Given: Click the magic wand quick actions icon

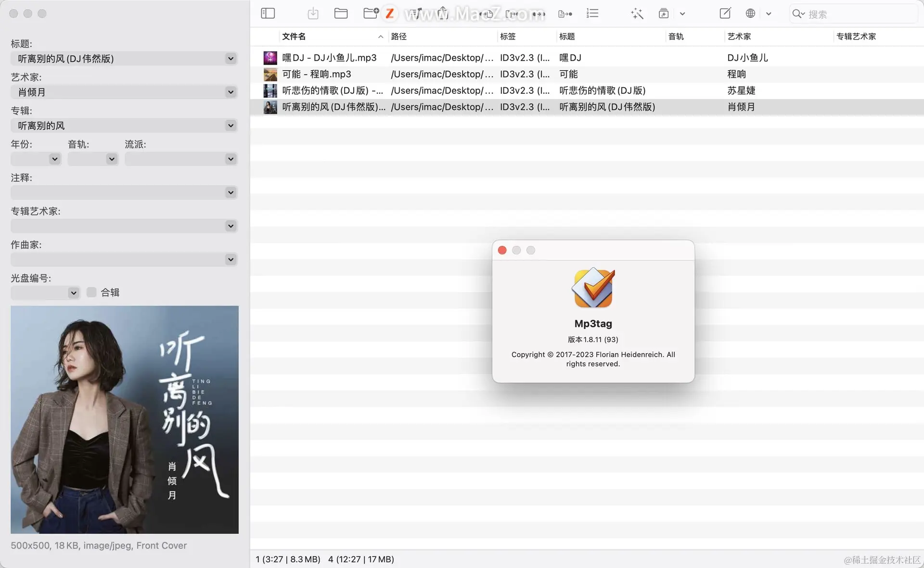Looking at the screenshot, I should pos(637,13).
